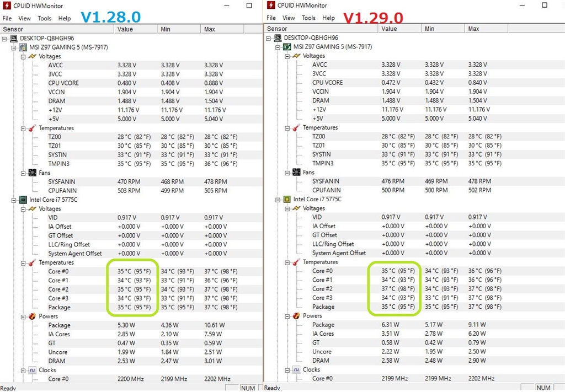Click NUM indicator in left window status bar
This screenshot has width=565, height=392.
248,388
